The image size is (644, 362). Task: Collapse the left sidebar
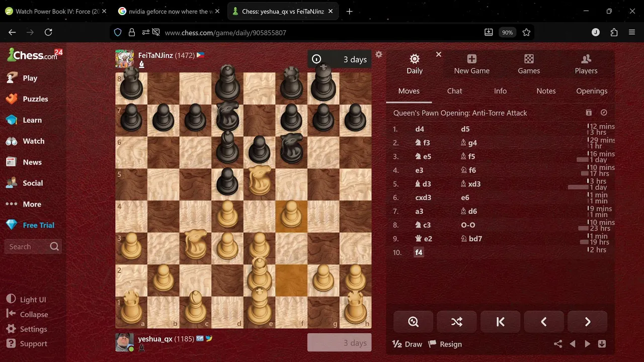coord(27,314)
